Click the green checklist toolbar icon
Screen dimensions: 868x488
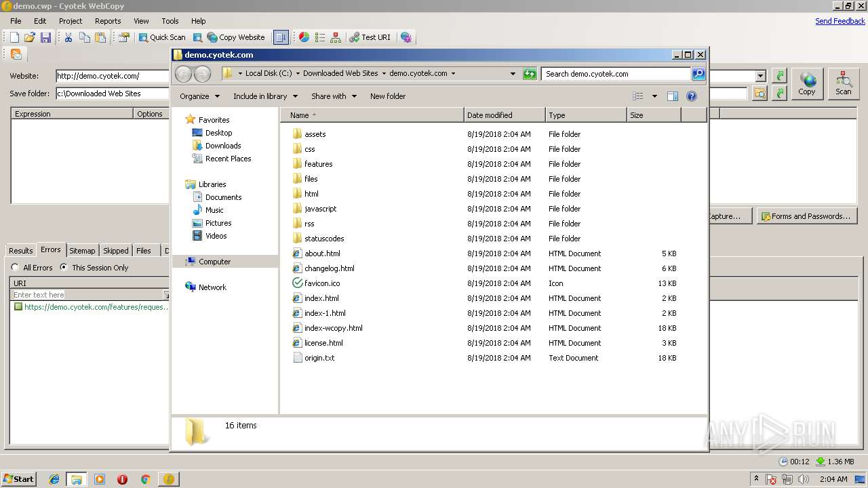(320, 37)
